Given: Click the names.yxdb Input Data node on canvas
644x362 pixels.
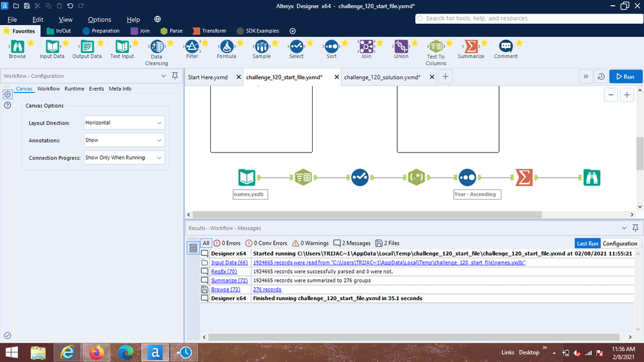Looking at the screenshot, I should point(247,177).
